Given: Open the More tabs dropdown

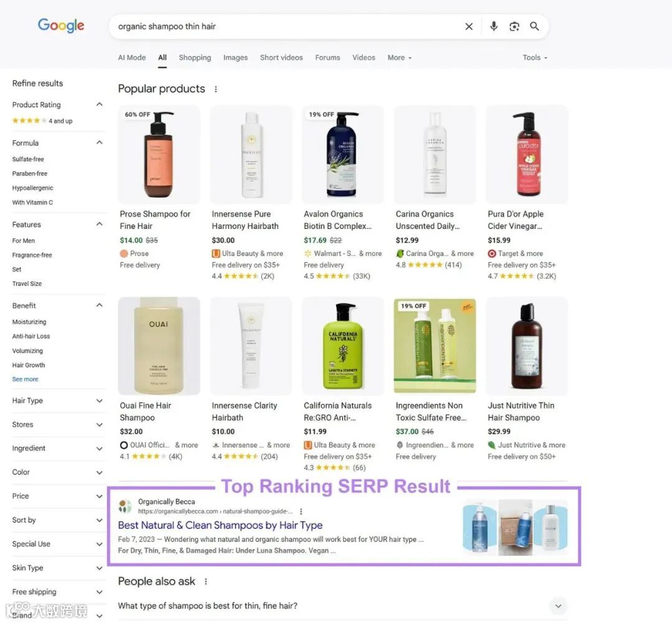Looking at the screenshot, I should pyautogui.click(x=399, y=58).
